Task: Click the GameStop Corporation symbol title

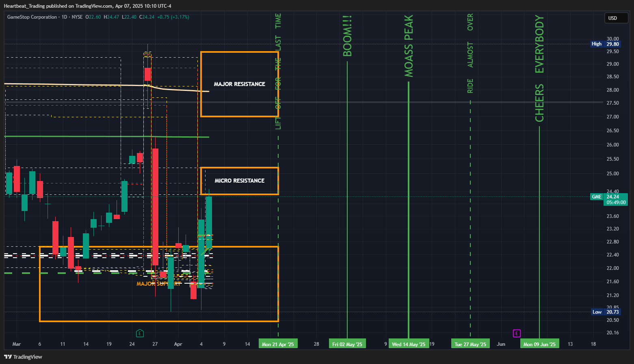Action: 32,17
